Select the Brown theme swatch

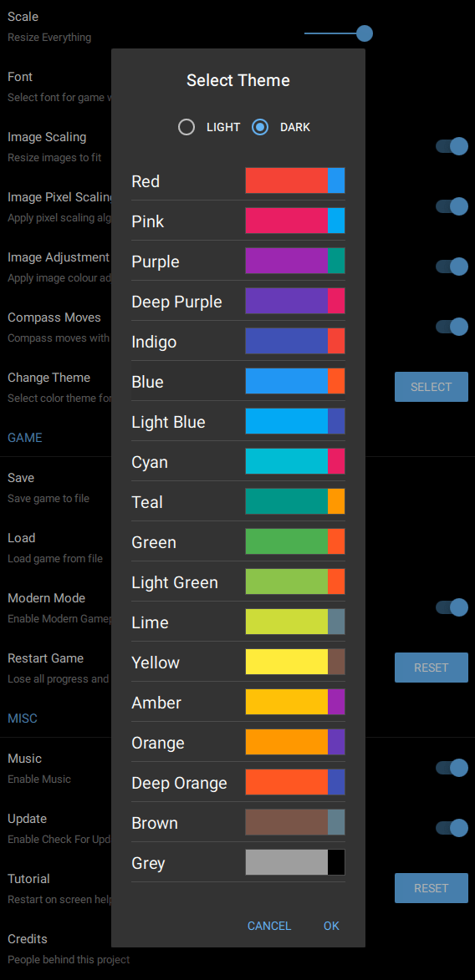[294, 822]
